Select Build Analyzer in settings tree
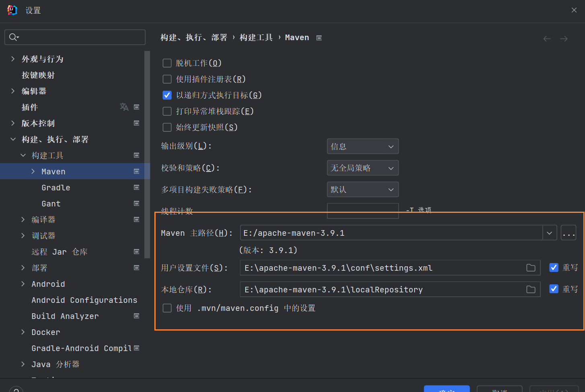This screenshot has height=392, width=585. click(65, 316)
